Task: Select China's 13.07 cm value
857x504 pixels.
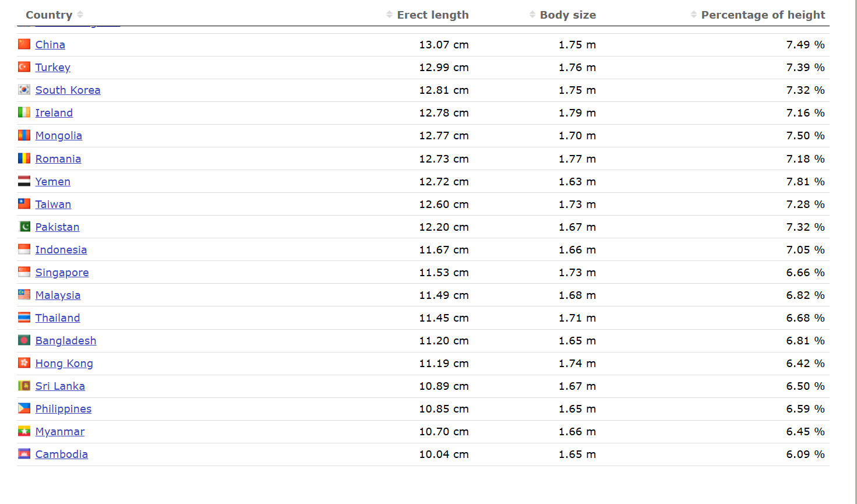Action: pos(444,45)
